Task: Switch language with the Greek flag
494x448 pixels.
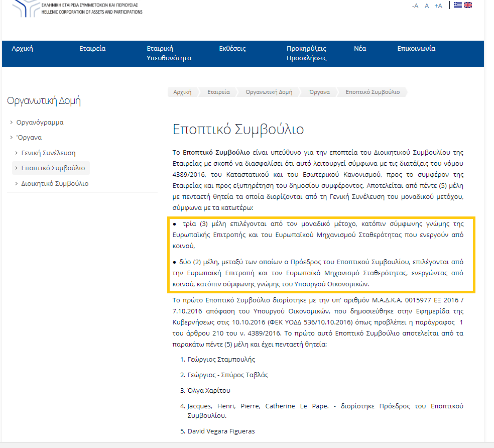Action: pyautogui.click(x=457, y=5)
